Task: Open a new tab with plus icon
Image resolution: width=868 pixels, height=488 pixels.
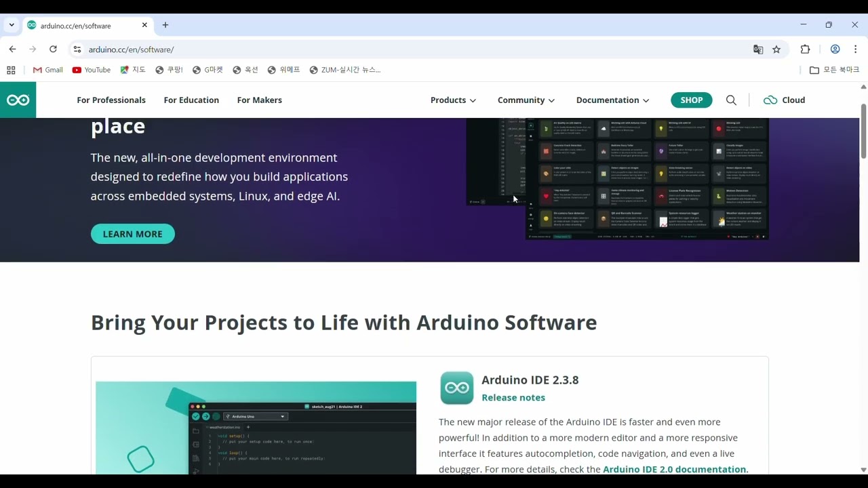Action: [165, 25]
